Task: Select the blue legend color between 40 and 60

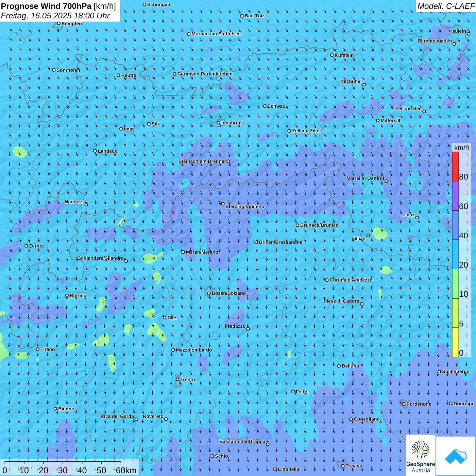Action: 455,225
